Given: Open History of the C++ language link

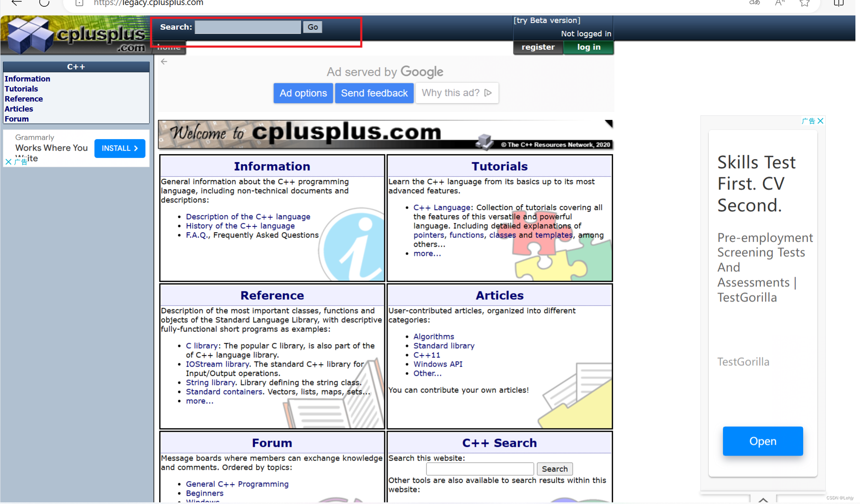Looking at the screenshot, I should [240, 226].
